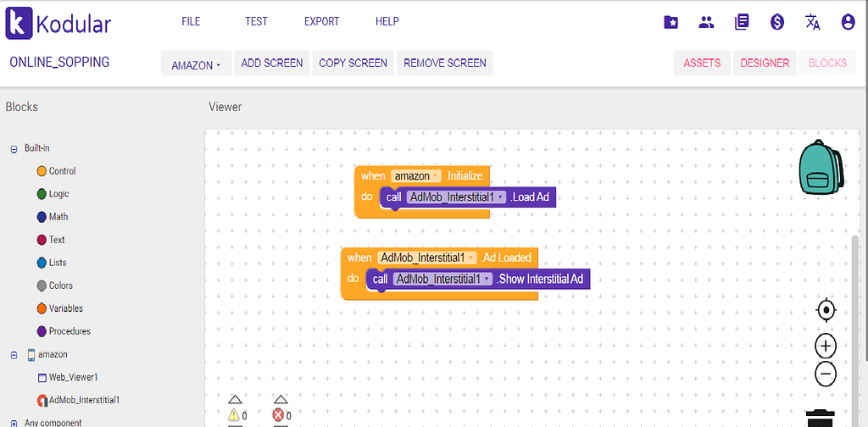
Task: Click the Kodular logo icon
Action: click(19, 23)
